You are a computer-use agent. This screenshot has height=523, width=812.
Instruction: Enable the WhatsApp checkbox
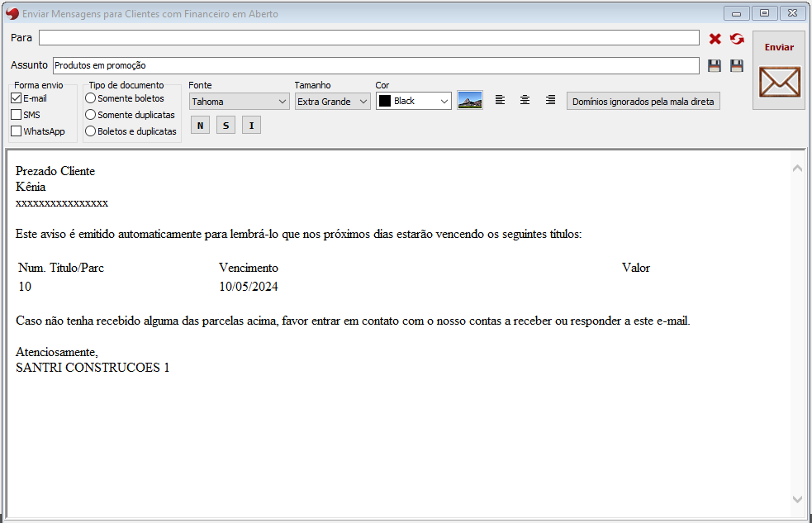tap(16, 131)
